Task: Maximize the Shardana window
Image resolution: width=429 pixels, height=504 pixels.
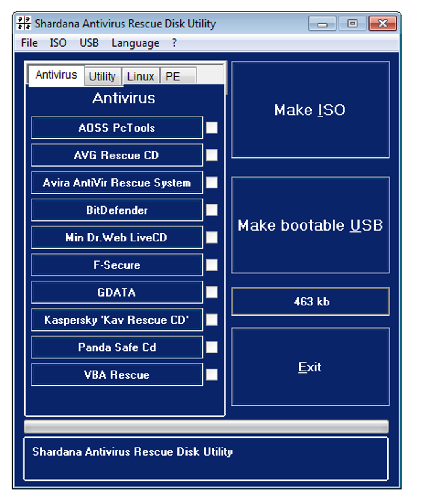Action: click(352, 24)
